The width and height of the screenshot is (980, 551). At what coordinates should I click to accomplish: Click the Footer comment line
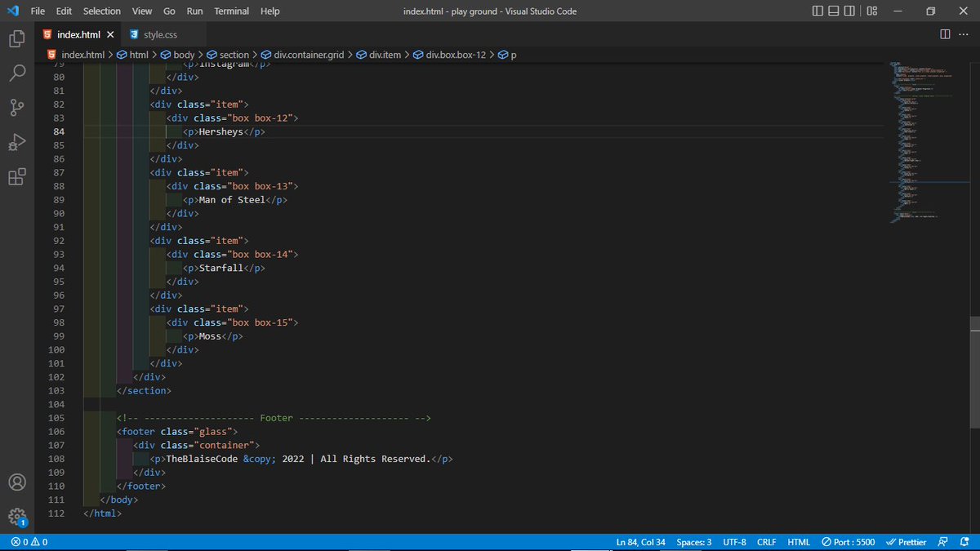(x=274, y=418)
